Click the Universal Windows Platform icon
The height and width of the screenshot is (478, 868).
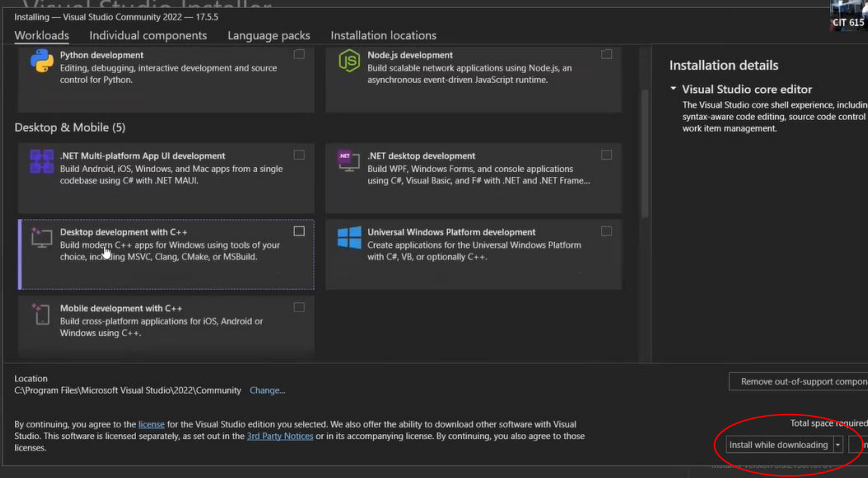tap(349, 238)
